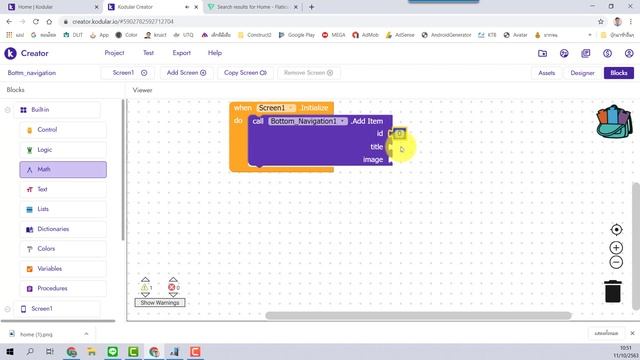The image size is (640, 360).
Task: Open the Dictionaries blocks drawer
Action: pos(63,229)
